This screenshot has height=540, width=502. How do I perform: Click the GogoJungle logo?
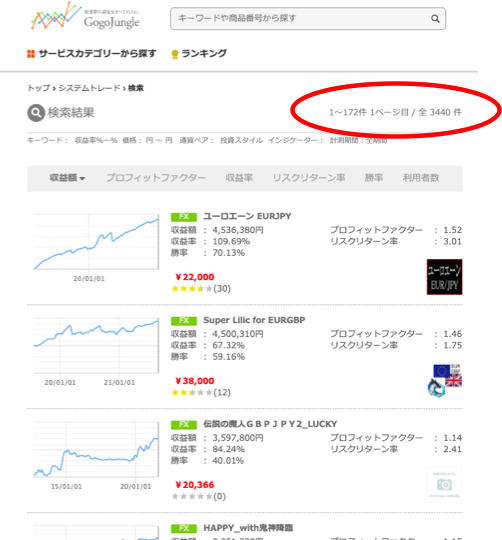tap(85, 16)
